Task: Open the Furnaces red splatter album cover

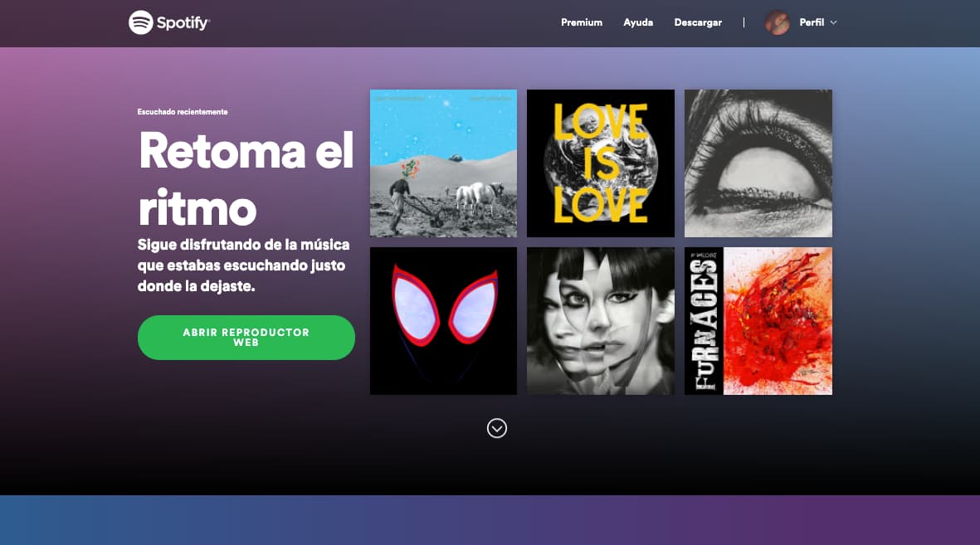Action: [x=758, y=321]
